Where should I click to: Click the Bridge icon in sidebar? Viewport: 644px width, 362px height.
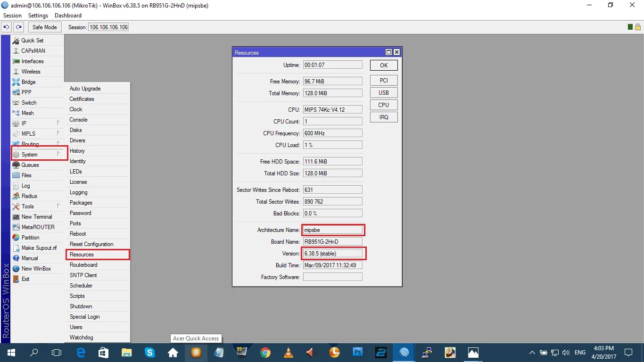[16, 82]
